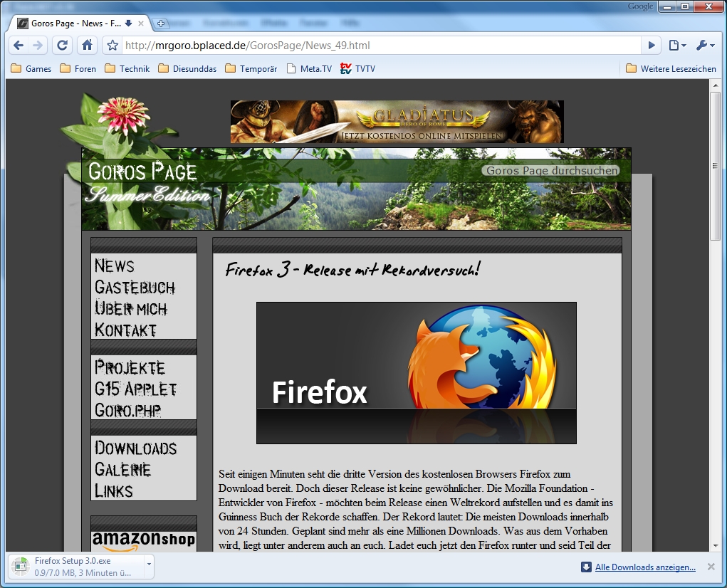Click the Firefox logo image
This screenshot has width=727, height=588.
click(417, 373)
